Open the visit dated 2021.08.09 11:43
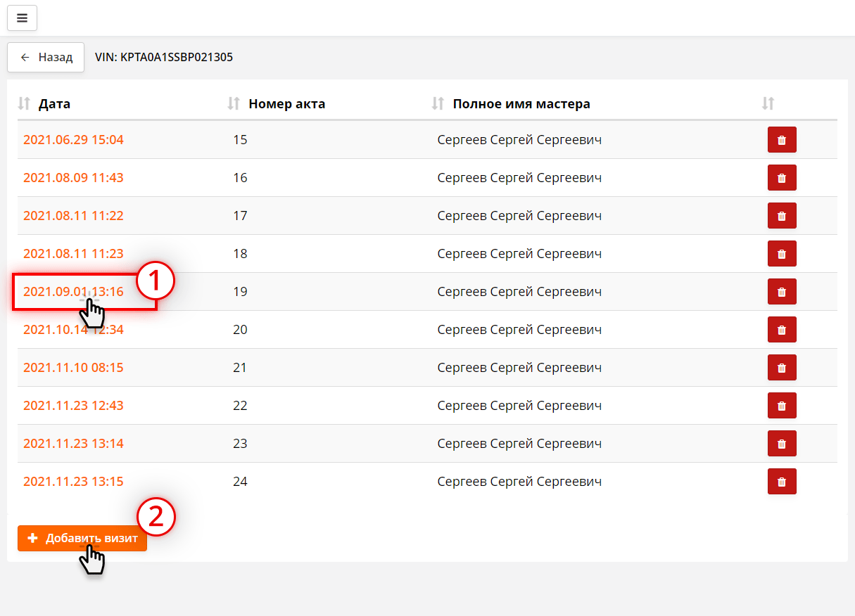The width and height of the screenshot is (855, 616). [73, 178]
